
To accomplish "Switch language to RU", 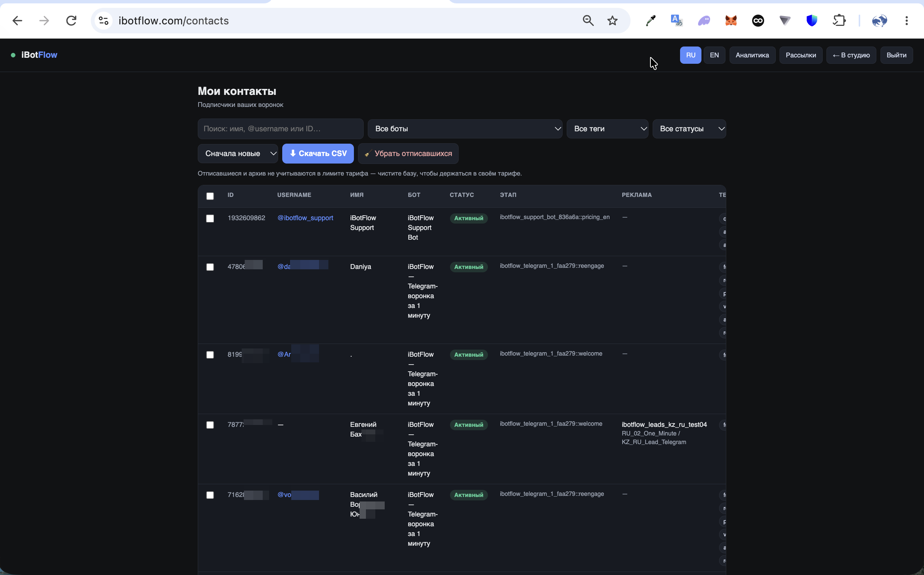I will click(691, 55).
